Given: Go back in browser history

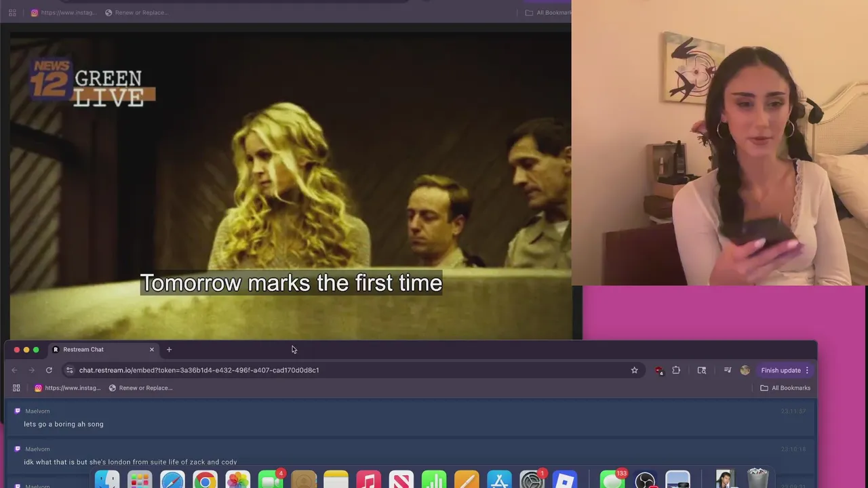Looking at the screenshot, I should point(14,370).
